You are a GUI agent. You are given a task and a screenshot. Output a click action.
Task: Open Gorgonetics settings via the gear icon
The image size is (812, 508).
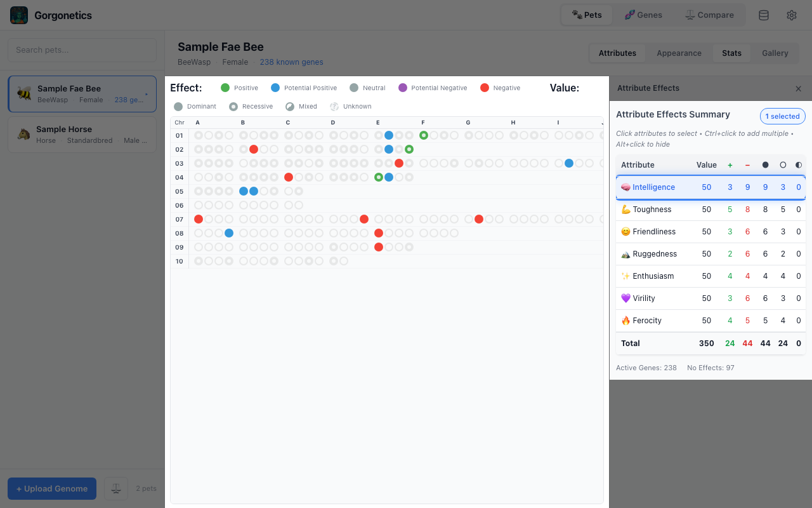(x=791, y=15)
